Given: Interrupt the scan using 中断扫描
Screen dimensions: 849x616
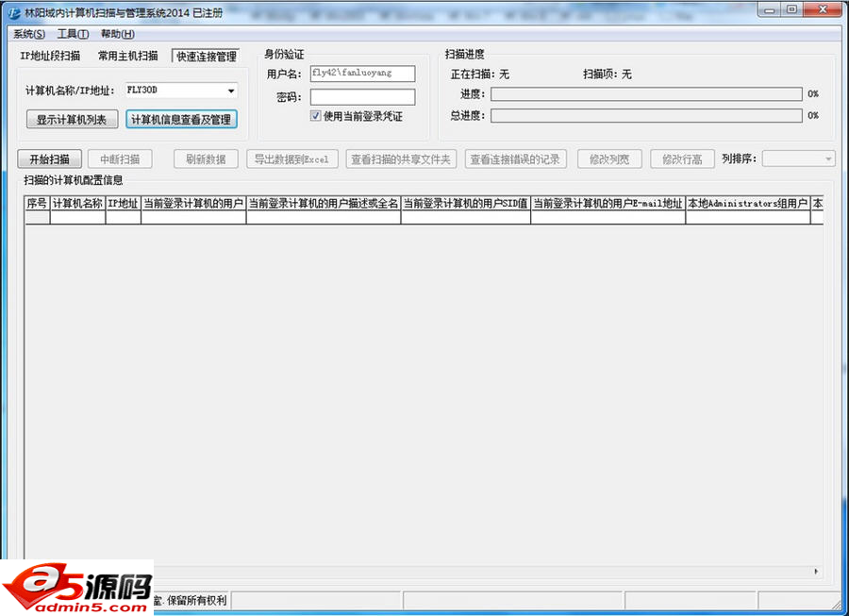Looking at the screenshot, I should [x=119, y=158].
